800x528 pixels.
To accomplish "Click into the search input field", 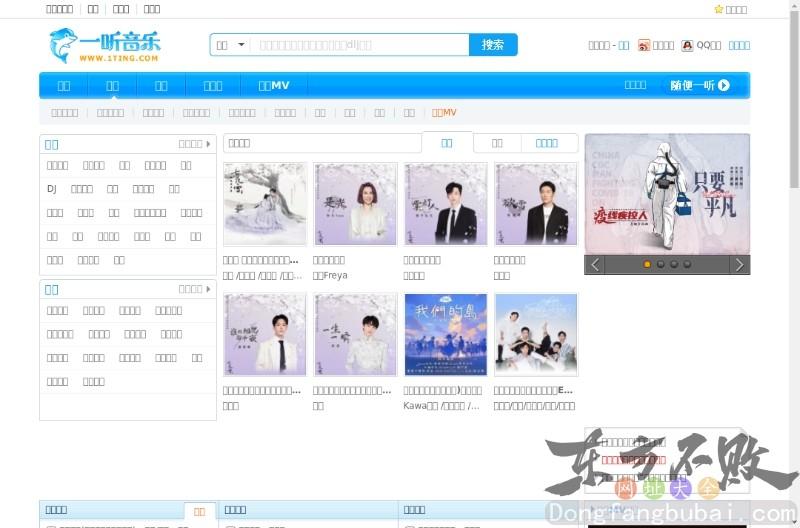I will (360, 45).
